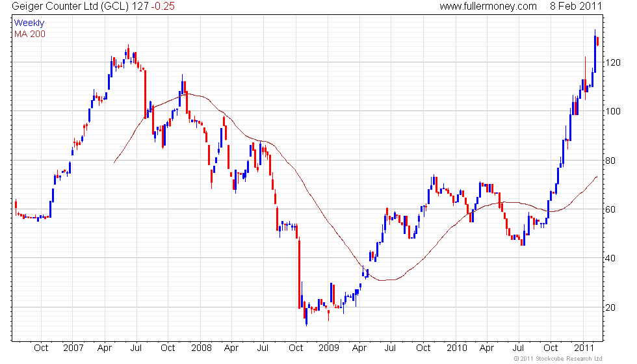Click the '2008' year axis label

[201, 348]
